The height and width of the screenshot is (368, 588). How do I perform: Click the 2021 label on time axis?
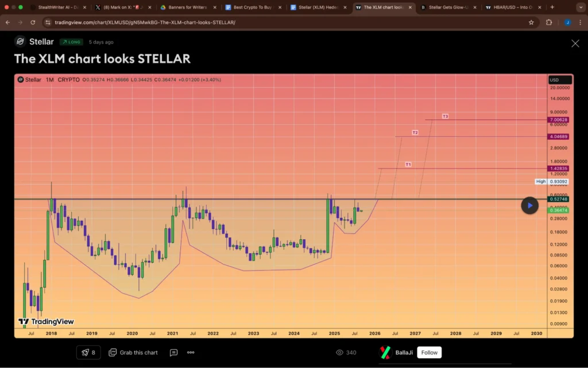(172, 333)
